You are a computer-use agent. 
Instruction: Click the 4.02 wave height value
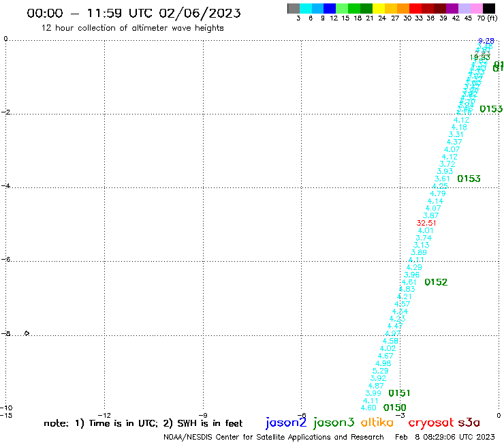pyautogui.click(x=388, y=348)
